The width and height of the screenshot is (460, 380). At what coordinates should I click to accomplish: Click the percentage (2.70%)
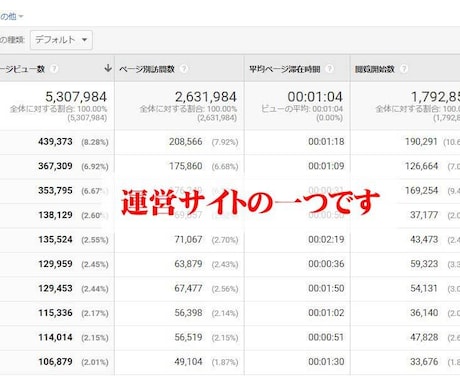pos(225,240)
